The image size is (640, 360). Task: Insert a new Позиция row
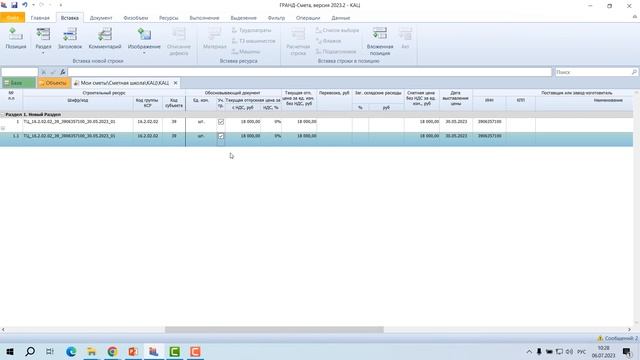[16, 38]
